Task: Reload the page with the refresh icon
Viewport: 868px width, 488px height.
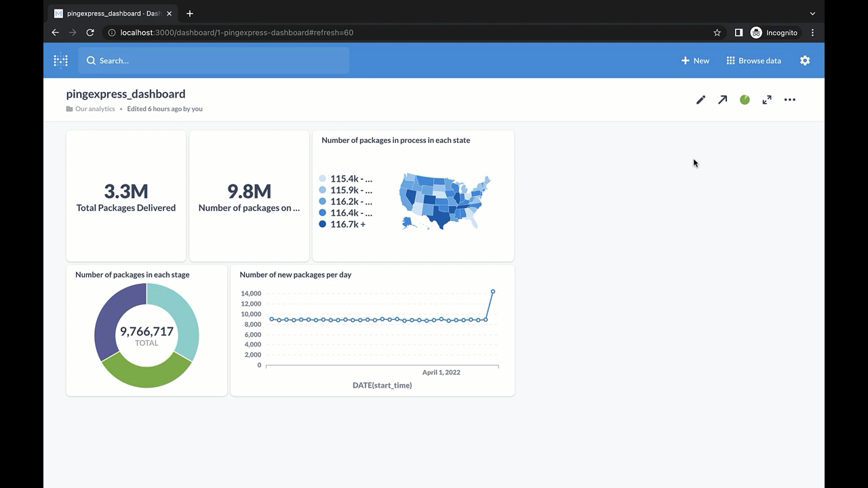Action: 90,33
